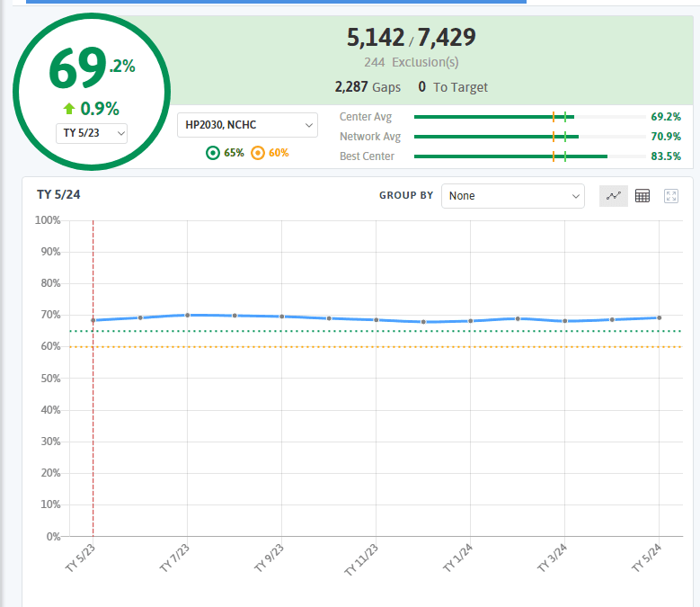
Task: Click the green up arrow trend indicator
Action: [x=69, y=109]
